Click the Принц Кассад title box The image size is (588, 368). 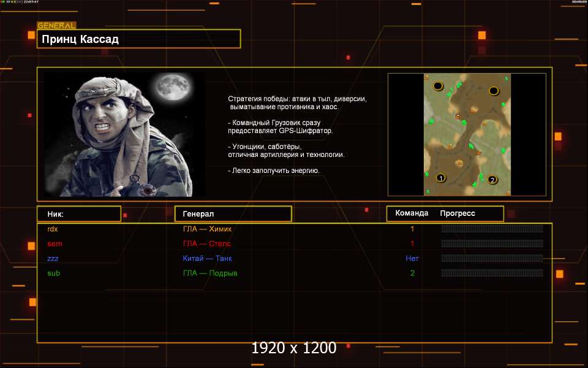pos(138,39)
